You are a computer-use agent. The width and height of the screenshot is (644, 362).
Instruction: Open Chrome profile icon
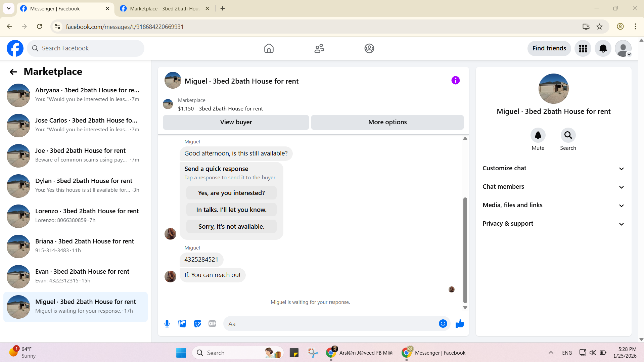pos(620,27)
